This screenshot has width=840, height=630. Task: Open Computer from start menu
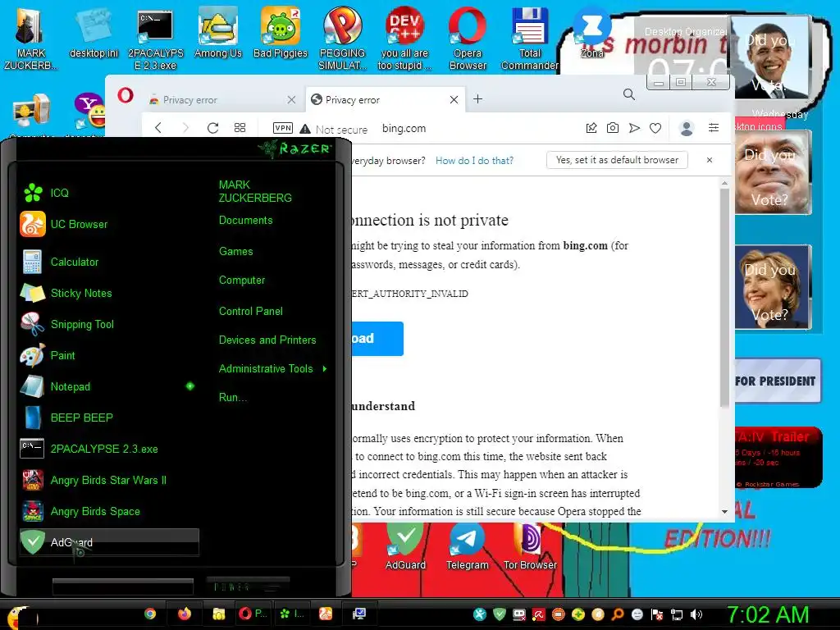coord(242,281)
